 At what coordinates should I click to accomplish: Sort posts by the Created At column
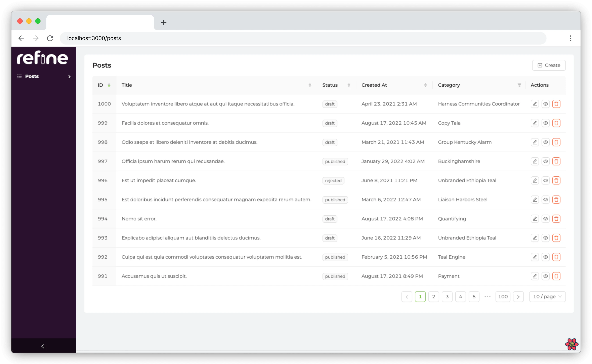click(x=426, y=85)
